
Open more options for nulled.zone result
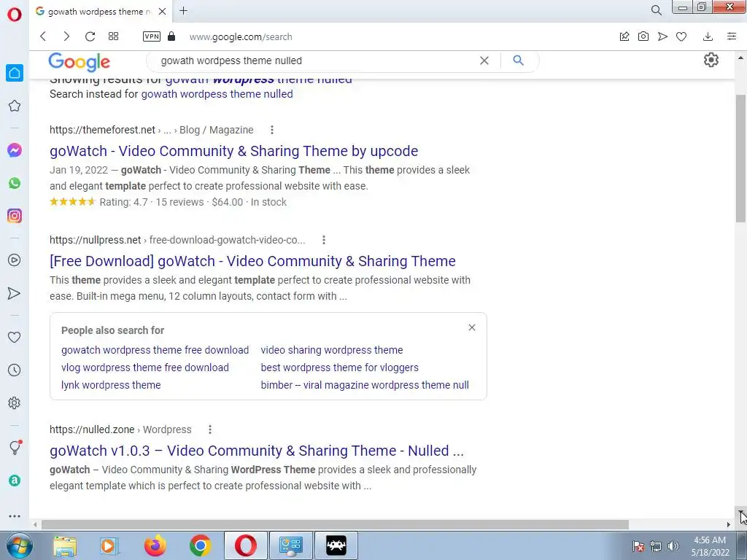tap(209, 429)
